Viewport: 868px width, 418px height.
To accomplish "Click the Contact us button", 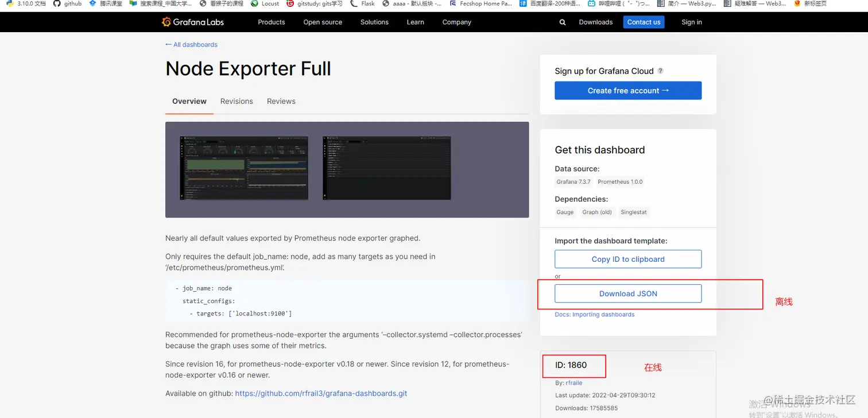I will point(644,22).
